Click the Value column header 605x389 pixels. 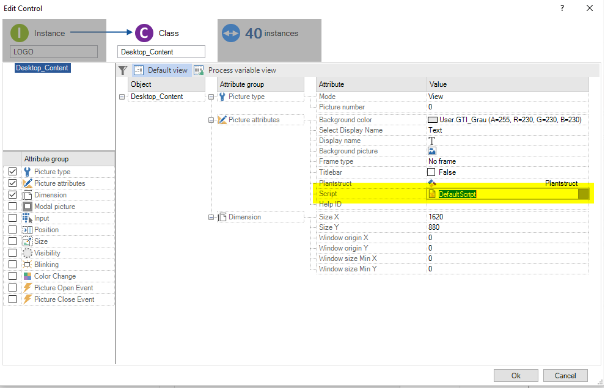[507, 84]
